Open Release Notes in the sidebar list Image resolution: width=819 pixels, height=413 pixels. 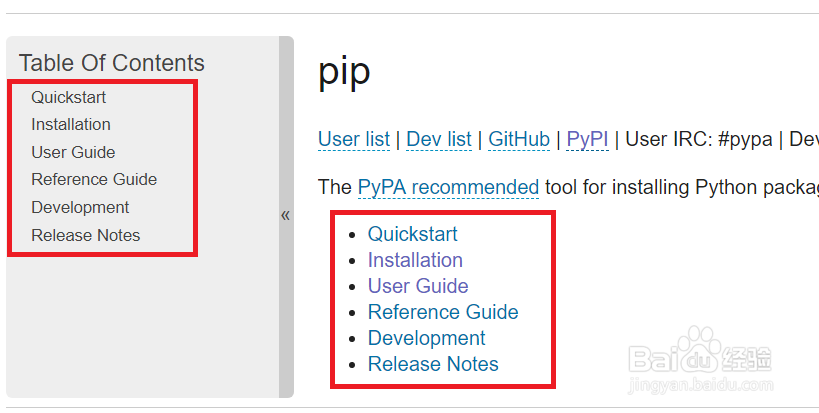tap(85, 235)
